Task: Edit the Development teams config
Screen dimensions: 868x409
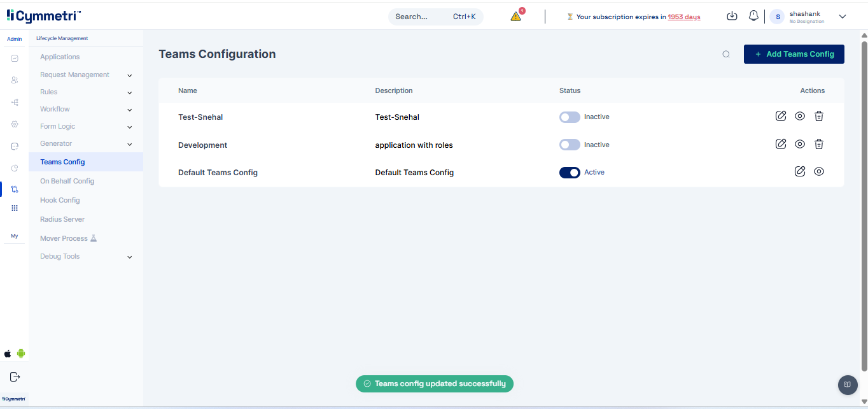Action: (781, 144)
